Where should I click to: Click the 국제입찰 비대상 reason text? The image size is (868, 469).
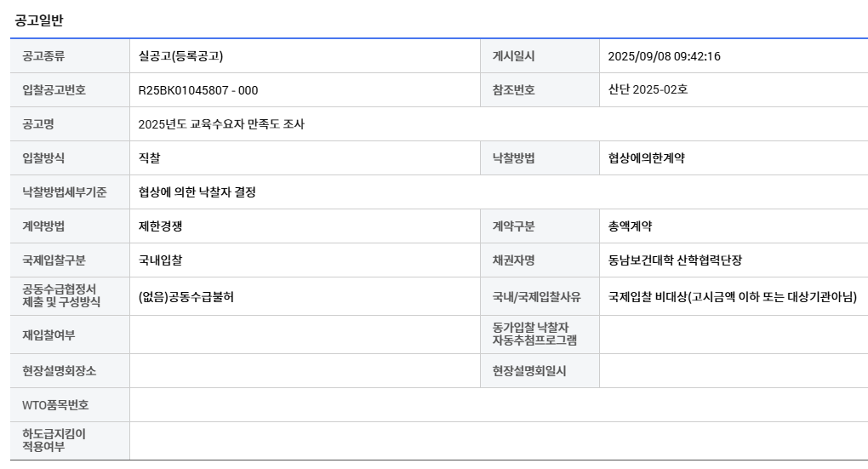tap(733, 297)
